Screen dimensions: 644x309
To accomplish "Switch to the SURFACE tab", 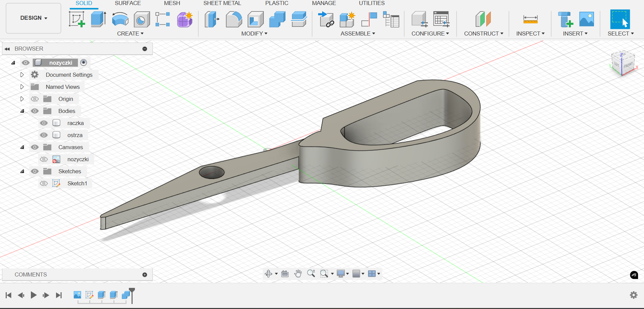I will coord(128,3).
